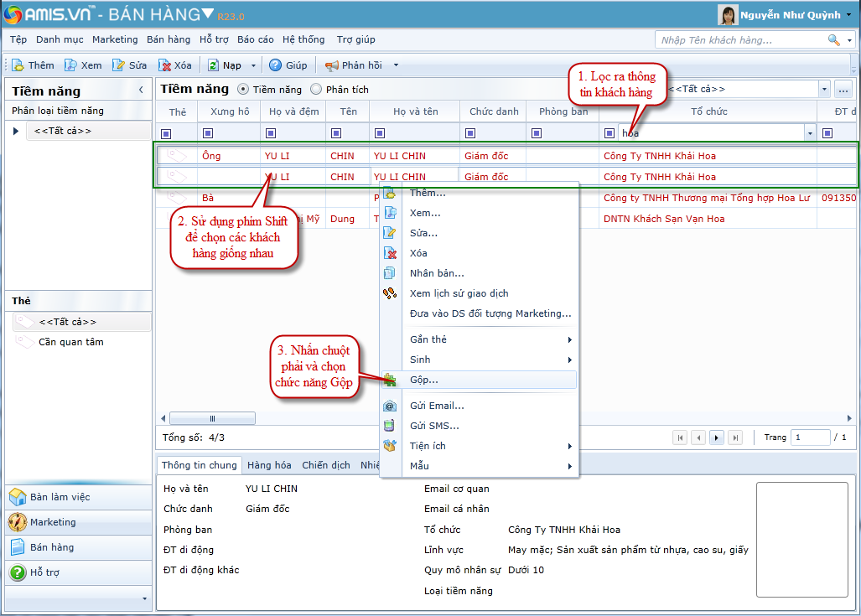This screenshot has width=861, height=616.
Task: Expand the <<Tất cả>> tree node
Action: (x=16, y=131)
